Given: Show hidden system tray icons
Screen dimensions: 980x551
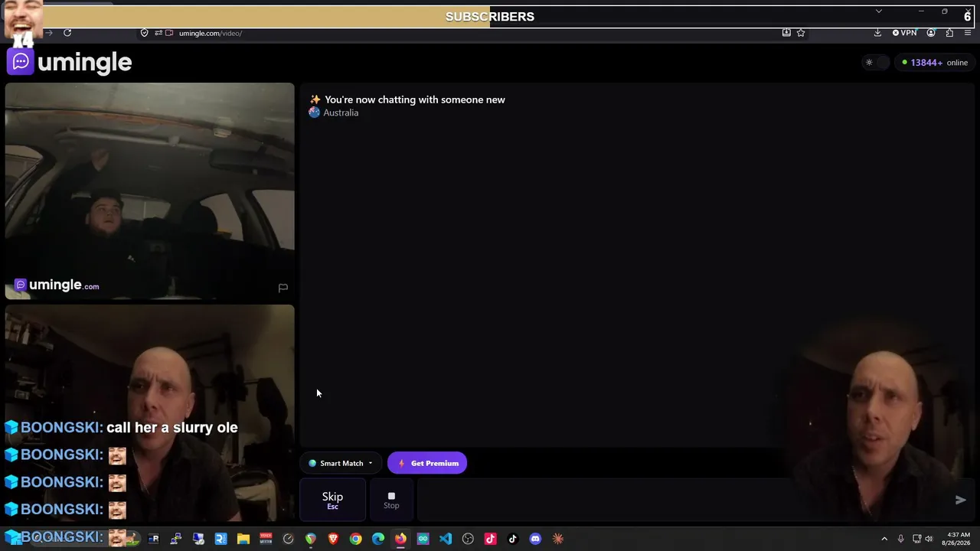Looking at the screenshot, I should tap(884, 539).
